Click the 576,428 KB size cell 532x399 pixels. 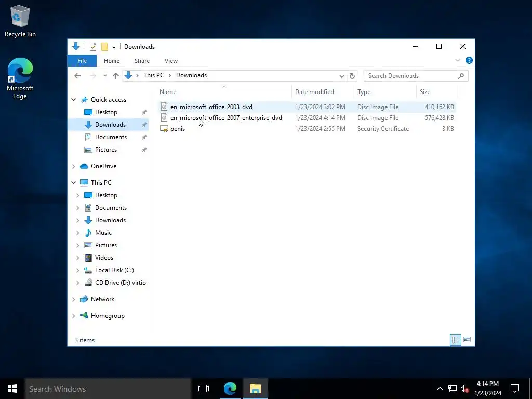pyautogui.click(x=439, y=118)
